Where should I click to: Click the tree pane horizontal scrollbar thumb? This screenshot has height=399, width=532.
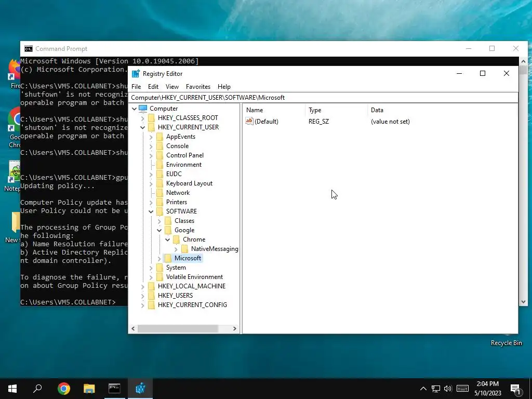click(178, 328)
